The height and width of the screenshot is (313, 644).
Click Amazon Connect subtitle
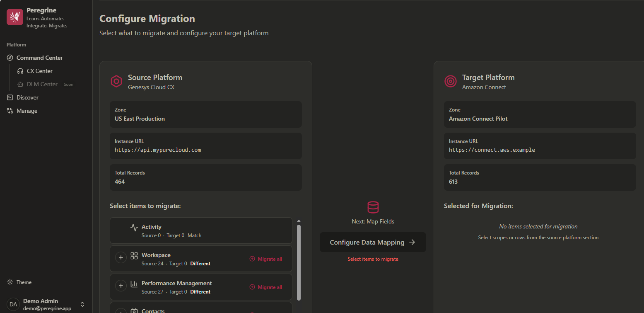point(484,87)
